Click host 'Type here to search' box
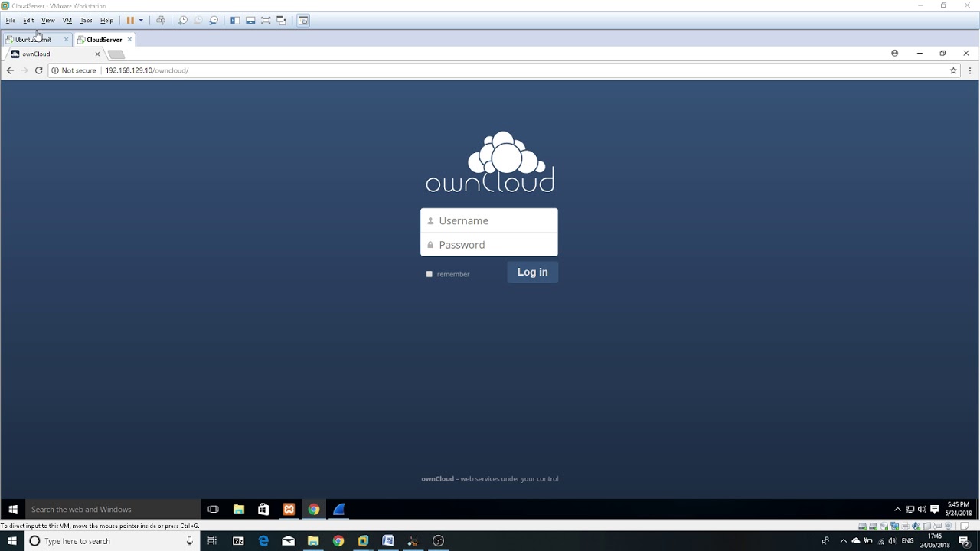The height and width of the screenshot is (551, 980). 112,541
